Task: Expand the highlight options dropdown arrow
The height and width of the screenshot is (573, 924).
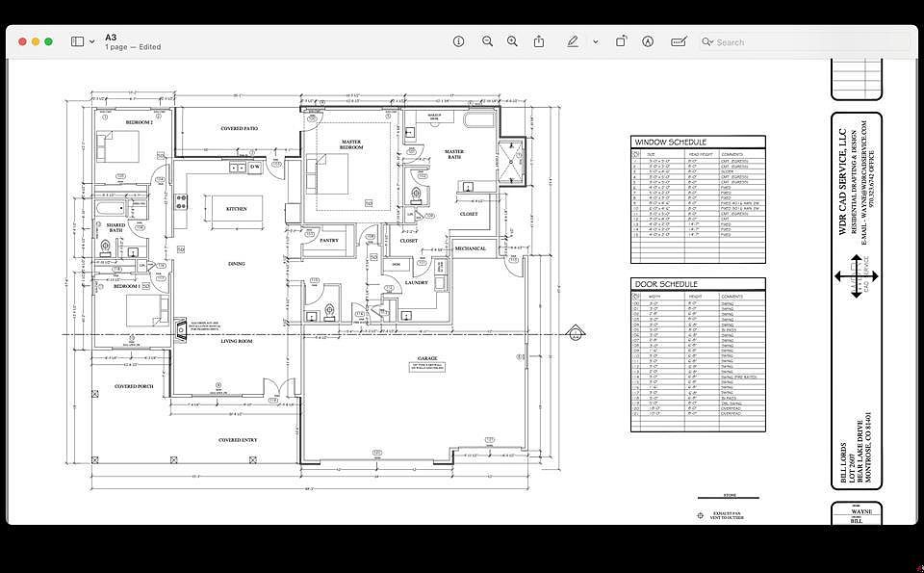Action: pyautogui.click(x=595, y=41)
